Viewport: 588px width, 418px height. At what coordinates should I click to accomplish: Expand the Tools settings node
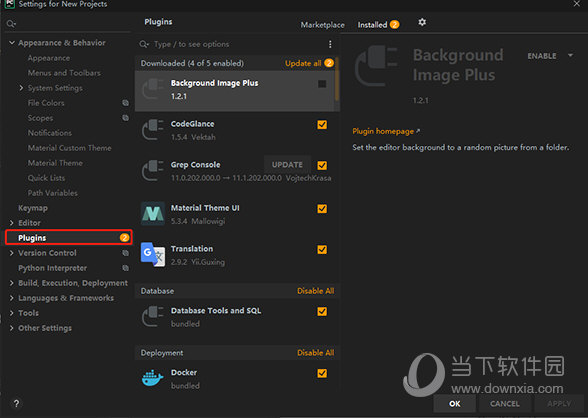(x=12, y=313)
